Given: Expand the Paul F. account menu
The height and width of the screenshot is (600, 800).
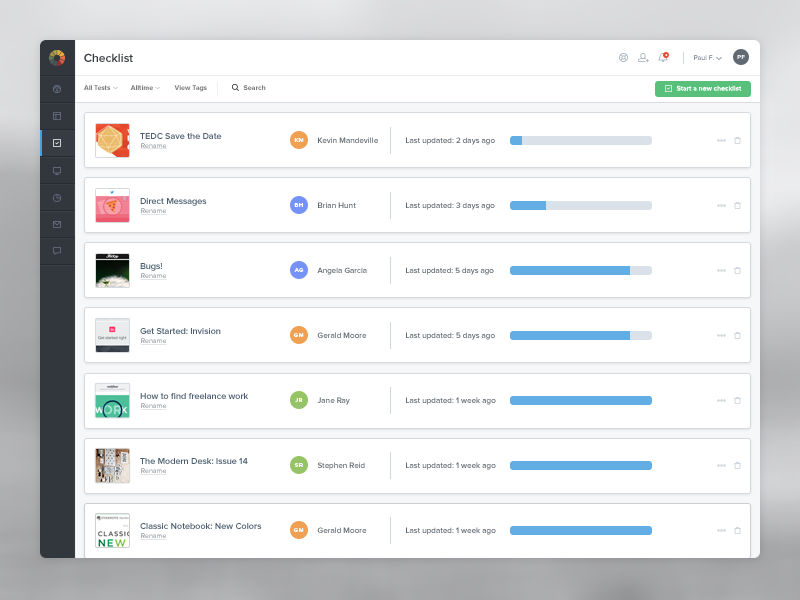Looking at the screenshot, I should click(x=707, y=58).
